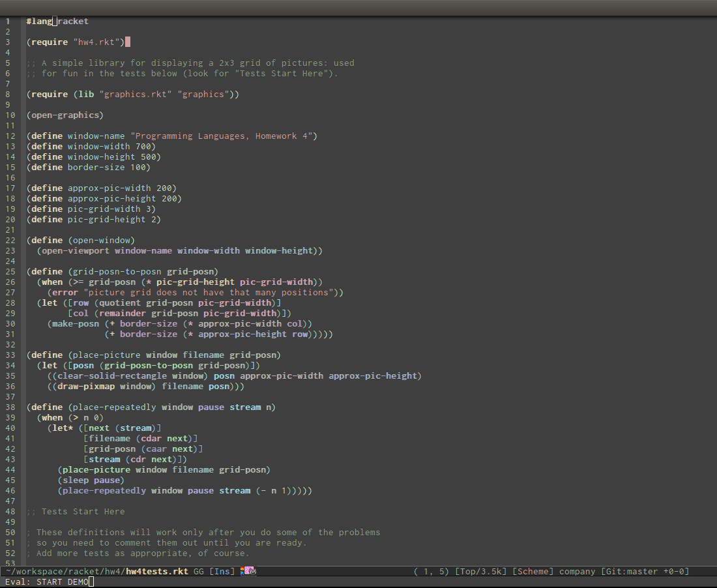This screenshot has width=717, height=588.
Task: Click line number 25 in the gutter
Action: coord(9,271)
